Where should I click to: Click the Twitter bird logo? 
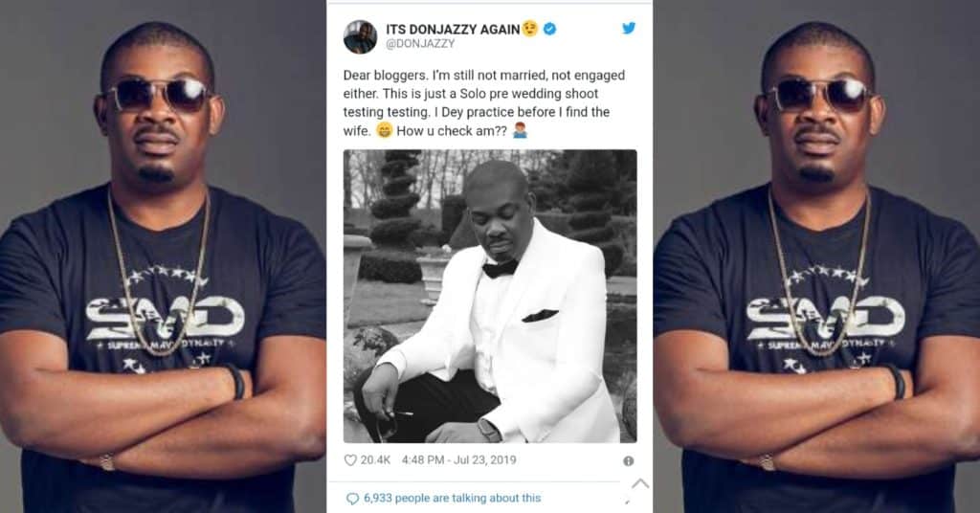pyautogui.click(x=629, y=28)
